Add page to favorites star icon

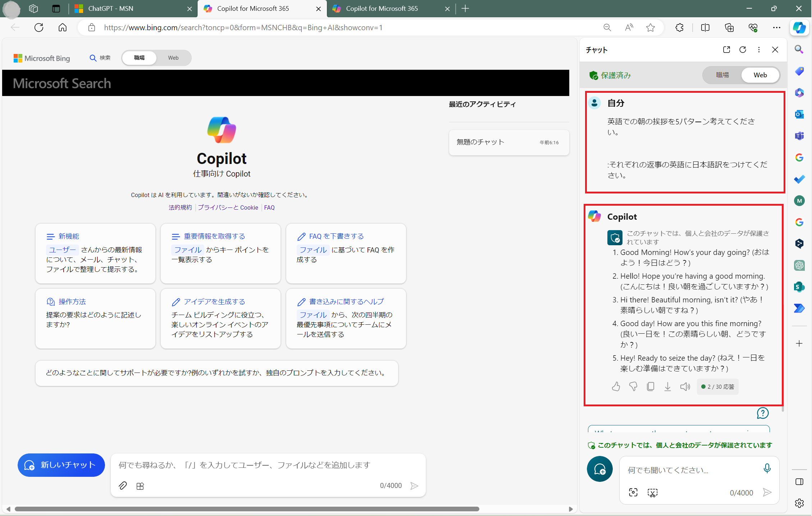coord(650,28)
